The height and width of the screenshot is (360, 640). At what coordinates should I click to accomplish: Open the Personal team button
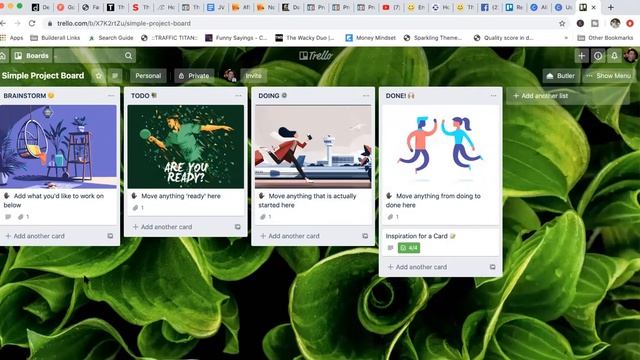[148, 76]
